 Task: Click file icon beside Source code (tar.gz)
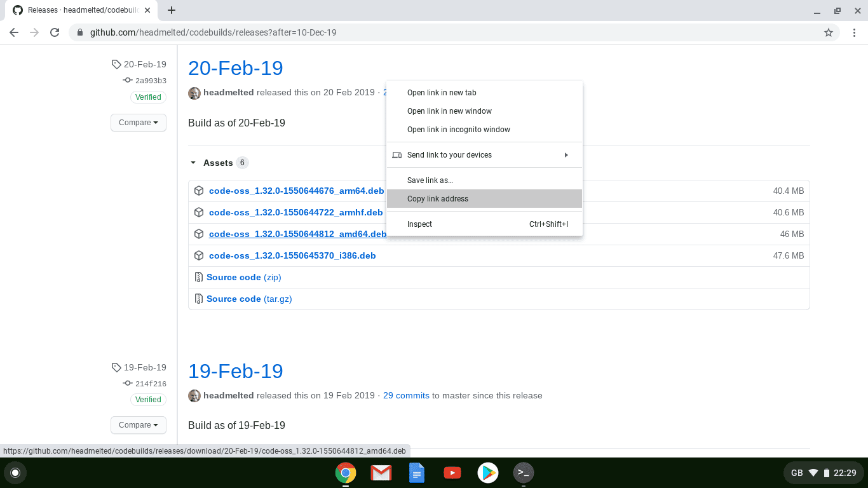(198, 299)
